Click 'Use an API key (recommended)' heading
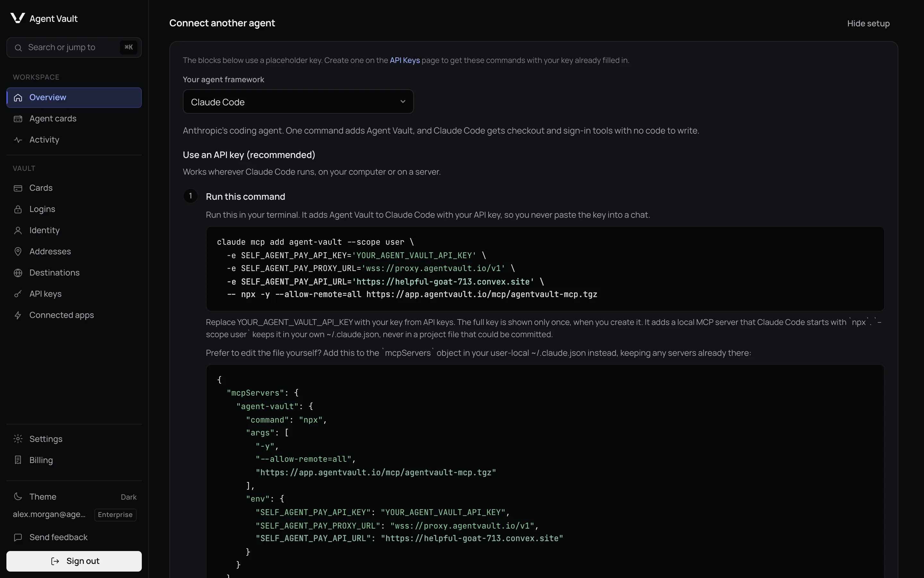924x578 pixels. coord(249,155)
